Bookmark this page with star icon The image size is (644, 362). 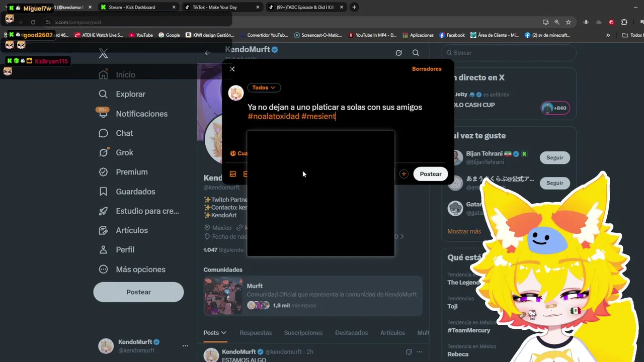tap(569, 22)
